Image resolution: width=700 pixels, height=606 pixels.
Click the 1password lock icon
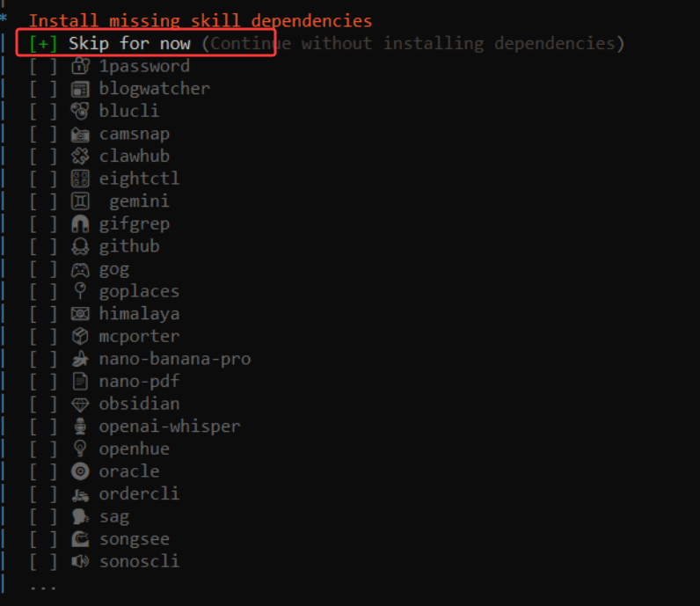[80, 66]
